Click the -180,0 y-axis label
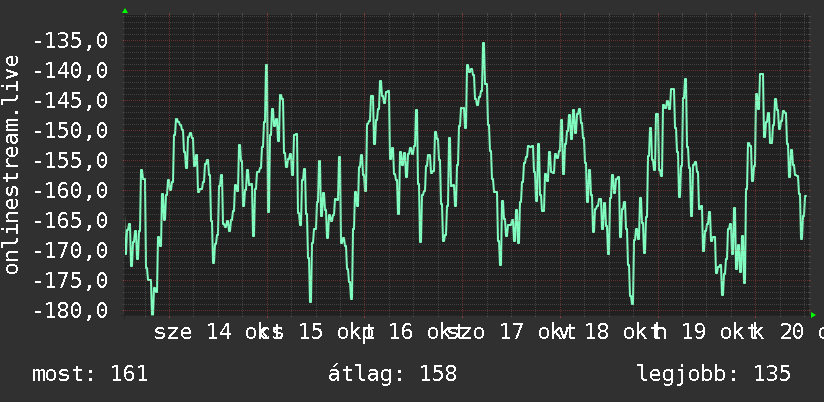The height and width of the screenshot is (402, 824). coord(70,310)
